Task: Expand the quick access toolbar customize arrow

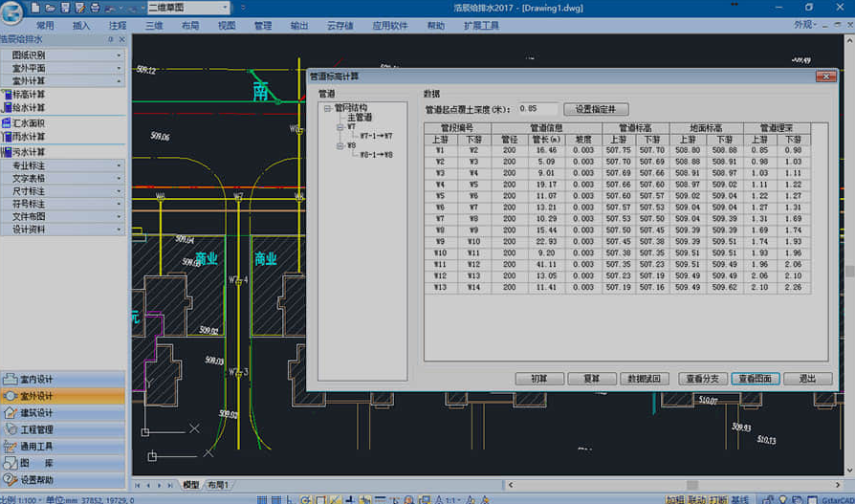Action: click(243, 8)
